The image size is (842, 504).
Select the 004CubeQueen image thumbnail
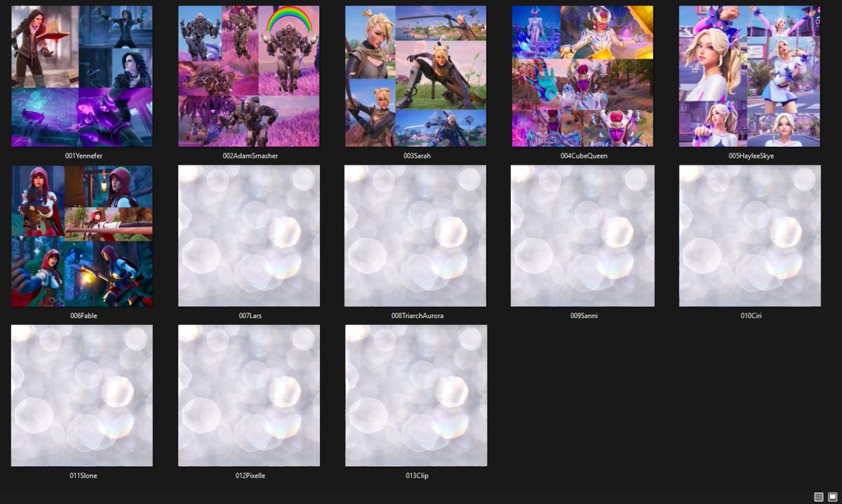pos(583,76)
